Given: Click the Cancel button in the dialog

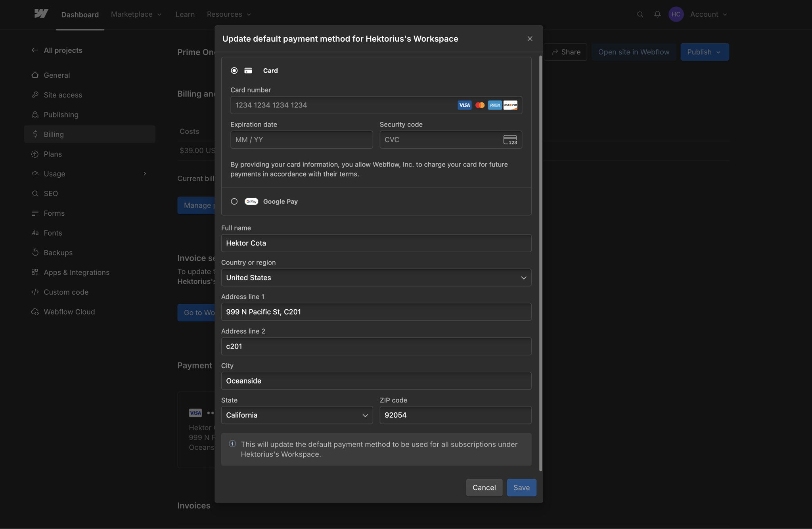Looking at the screenshot, I should [x=484, y=488].
